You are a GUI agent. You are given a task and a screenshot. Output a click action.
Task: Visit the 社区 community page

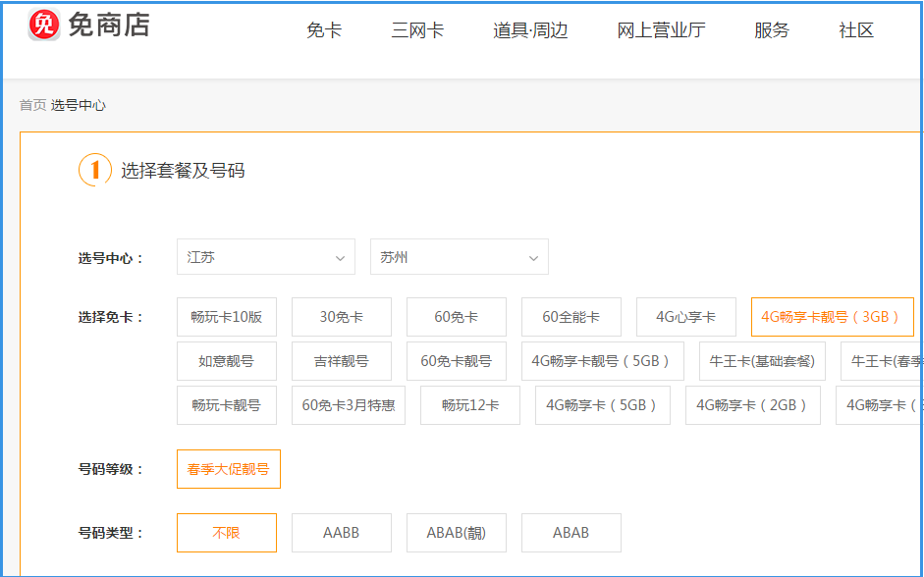pos(853,30)
